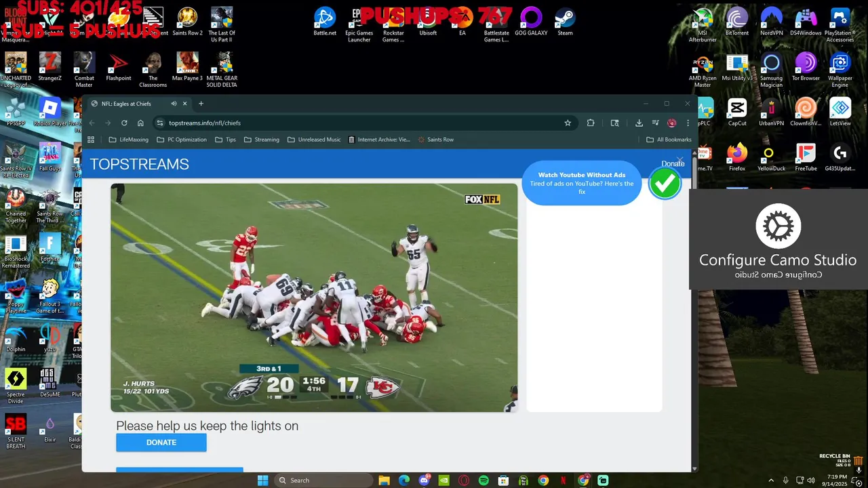Open the Unreleased Music bookmarks folder
The height and width of the screenshot is (488, 868).
click(314, 140)
